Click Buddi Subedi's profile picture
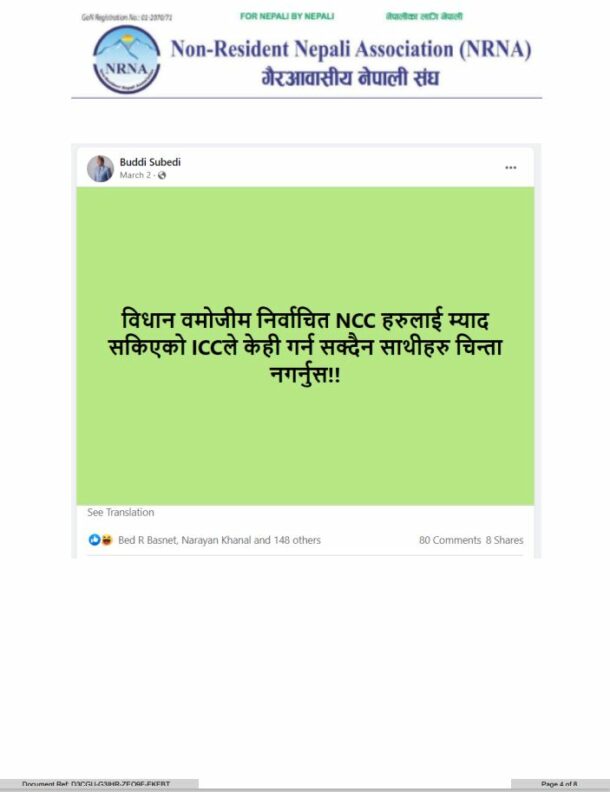Viewport: 610px width, 792px height. tap(100, 168)
